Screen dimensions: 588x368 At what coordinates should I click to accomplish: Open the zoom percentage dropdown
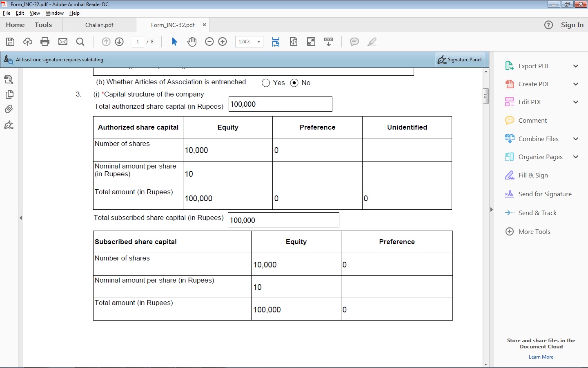[x=258, y=41]
